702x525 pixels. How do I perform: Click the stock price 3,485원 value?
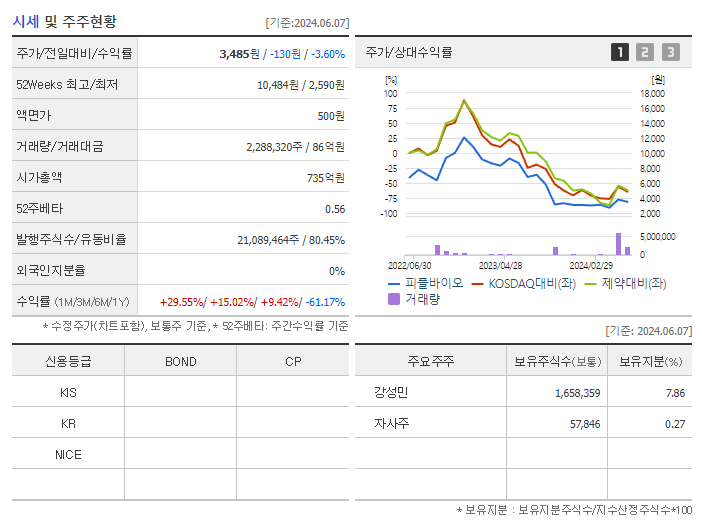(x=240, y=54)
